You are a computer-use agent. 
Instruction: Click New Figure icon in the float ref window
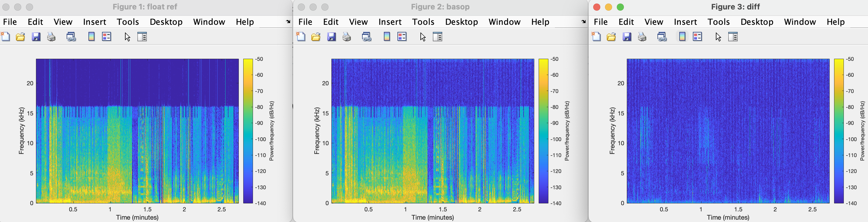coord(6,36)
